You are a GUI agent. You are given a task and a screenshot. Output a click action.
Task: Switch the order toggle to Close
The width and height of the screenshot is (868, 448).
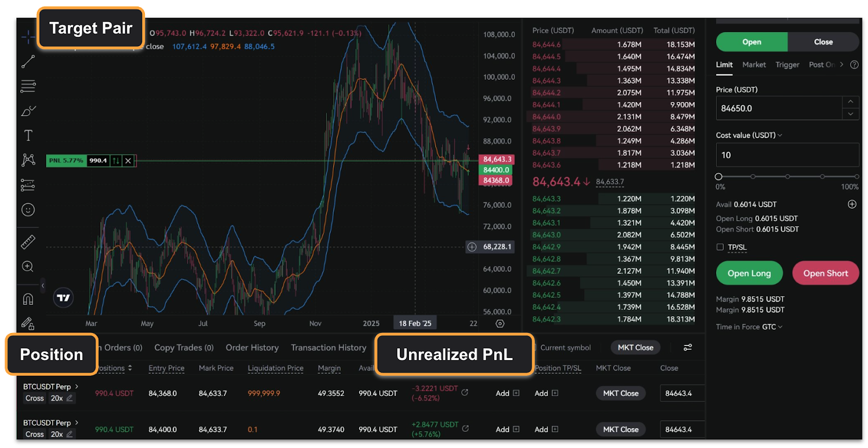point(822,42)
